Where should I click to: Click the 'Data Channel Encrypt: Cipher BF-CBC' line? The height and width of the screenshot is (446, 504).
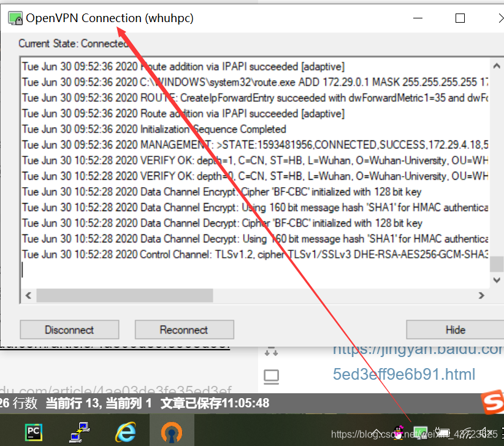coord(221,192)
